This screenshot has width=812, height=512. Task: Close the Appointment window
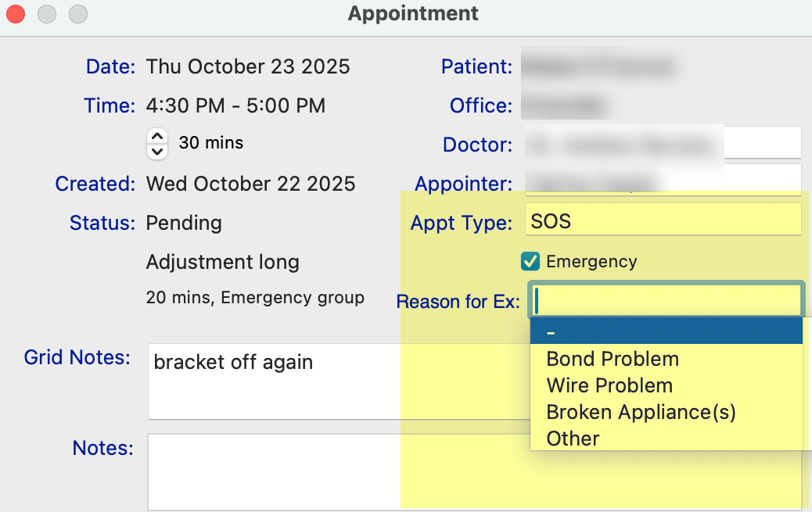[16, 13]
